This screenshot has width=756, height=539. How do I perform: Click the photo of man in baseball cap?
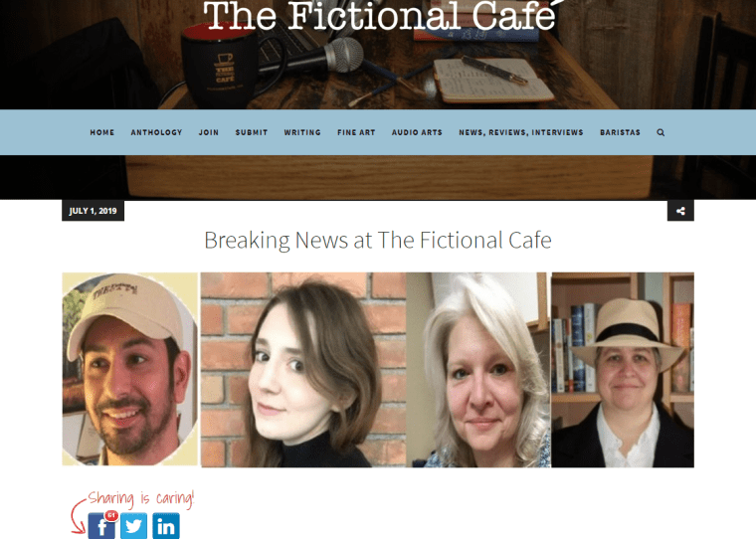(x=130, y=369)
